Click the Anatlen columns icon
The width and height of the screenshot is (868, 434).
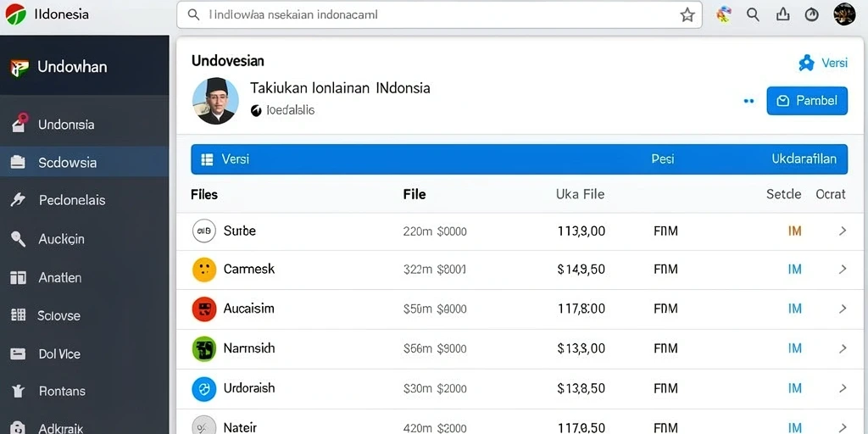(19, 277)
